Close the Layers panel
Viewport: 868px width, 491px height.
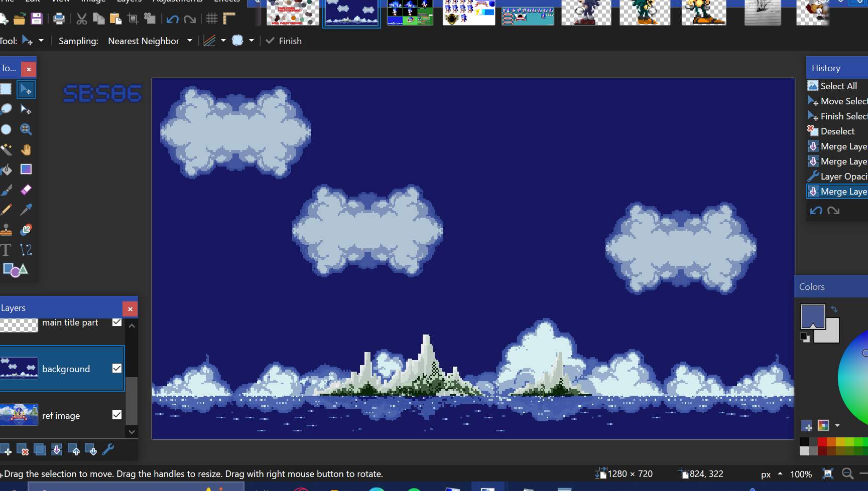(130, 309)
